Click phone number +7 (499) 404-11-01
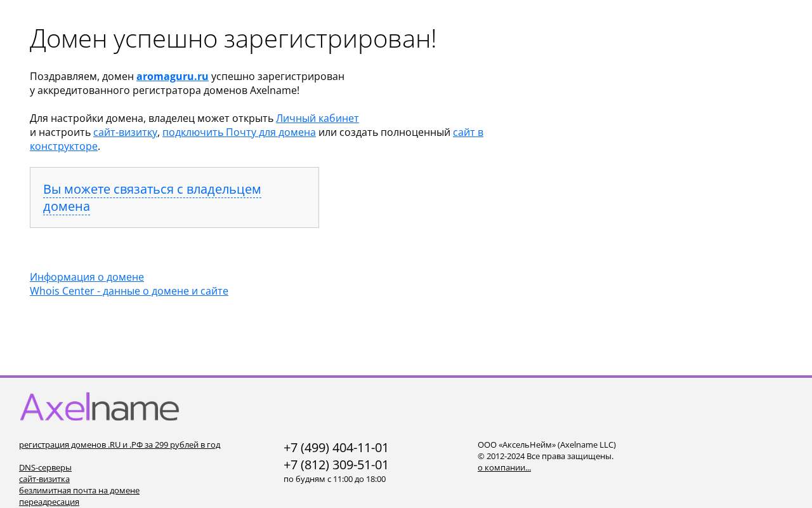 click(336, 448)
